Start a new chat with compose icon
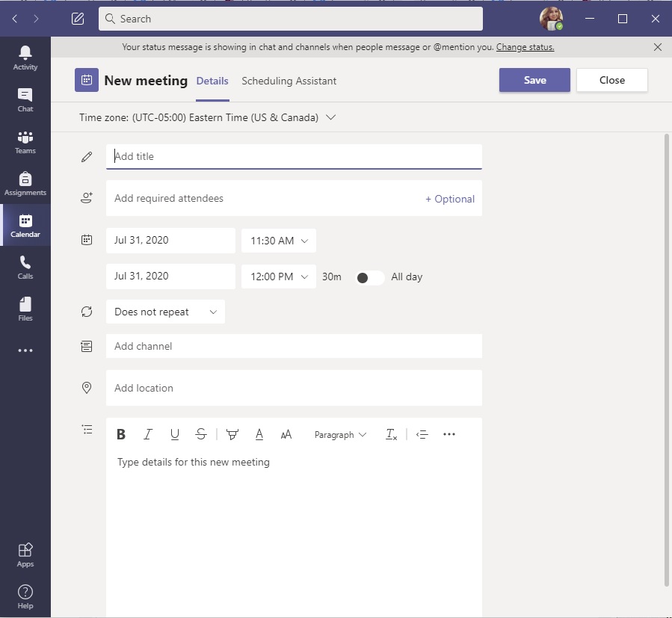672x618 pixels. click(78, 19)
